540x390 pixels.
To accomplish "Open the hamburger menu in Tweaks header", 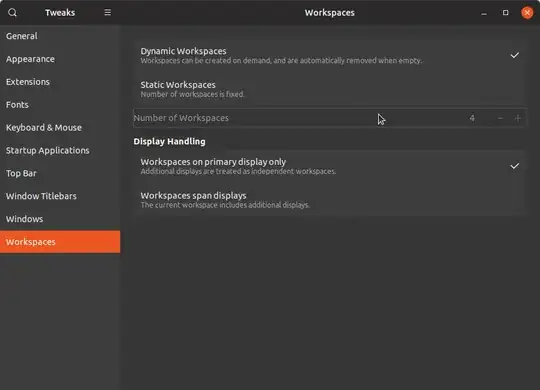I will pyautogui.click(x=107, y=12).
